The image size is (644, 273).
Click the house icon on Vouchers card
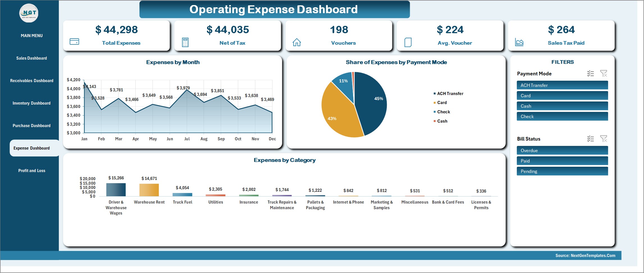(x=297, y=42)
